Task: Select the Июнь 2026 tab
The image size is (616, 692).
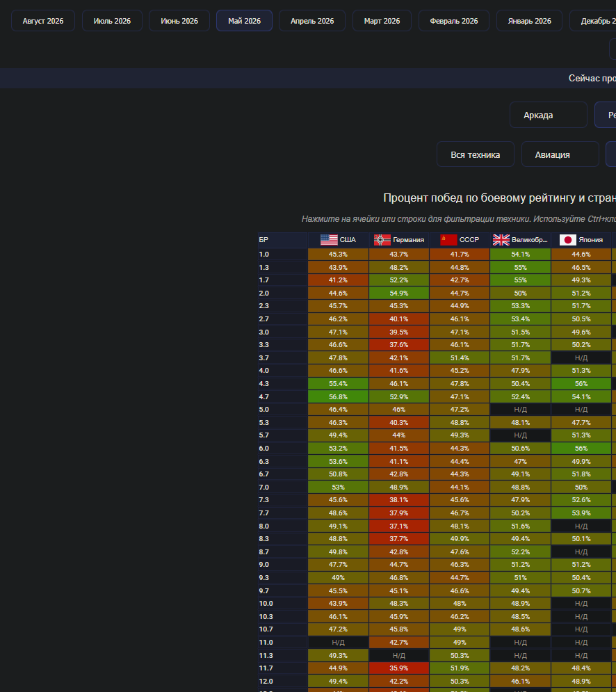Action: pos(179,21)
